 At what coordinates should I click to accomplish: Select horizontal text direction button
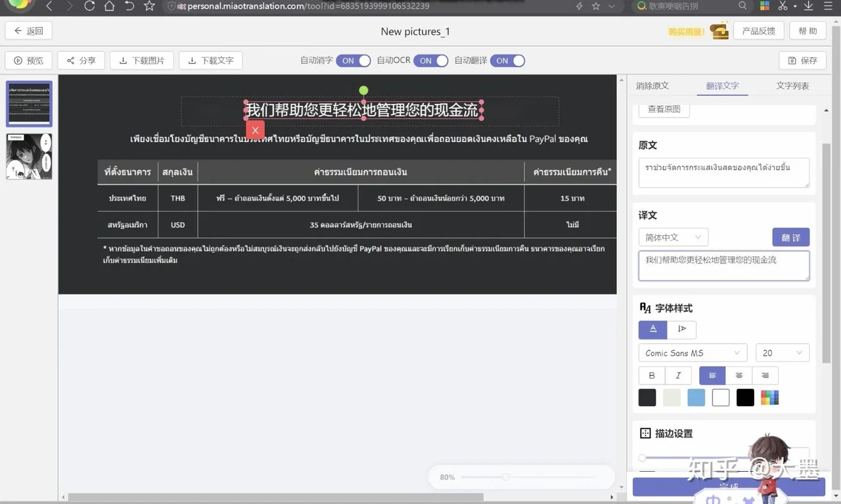[x=653, y=329]
